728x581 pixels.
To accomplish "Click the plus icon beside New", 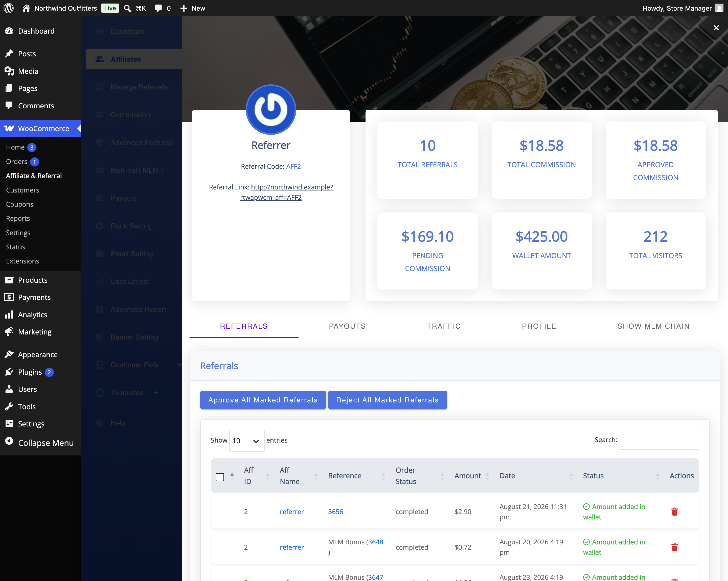I will (183, 8).
